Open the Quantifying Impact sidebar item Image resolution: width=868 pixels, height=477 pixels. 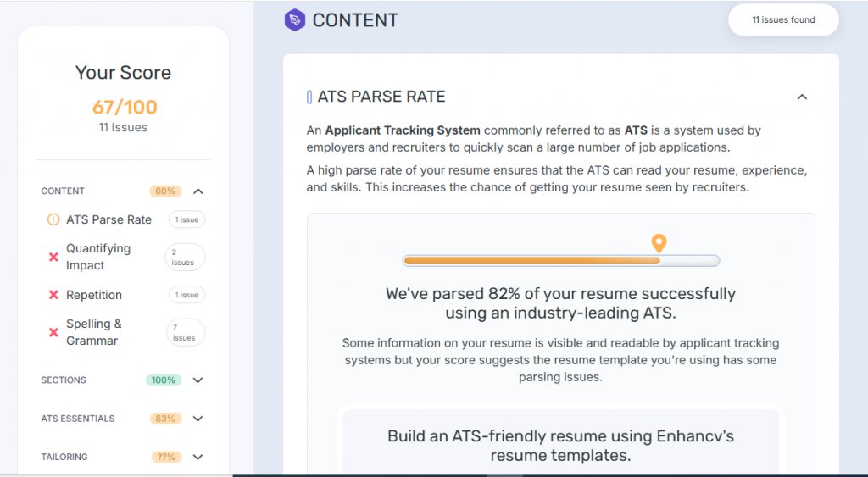tap(98, 257)
